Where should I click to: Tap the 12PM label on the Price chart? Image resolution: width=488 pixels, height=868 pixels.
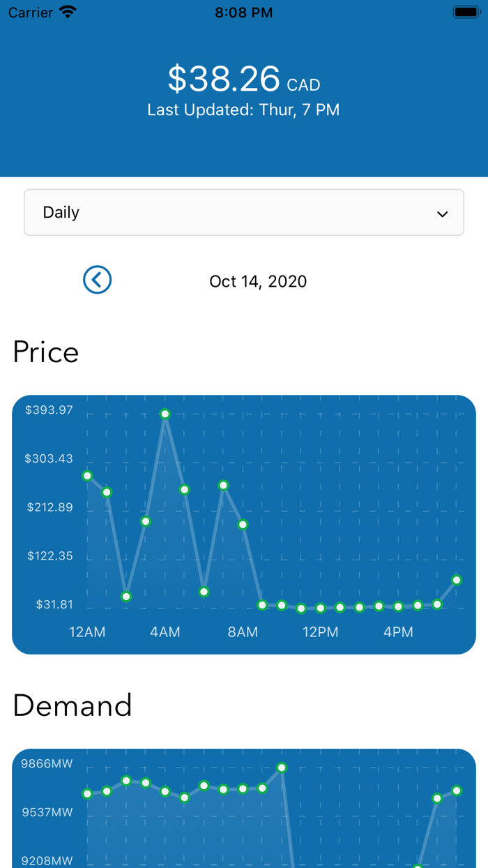tap(320, 632)
